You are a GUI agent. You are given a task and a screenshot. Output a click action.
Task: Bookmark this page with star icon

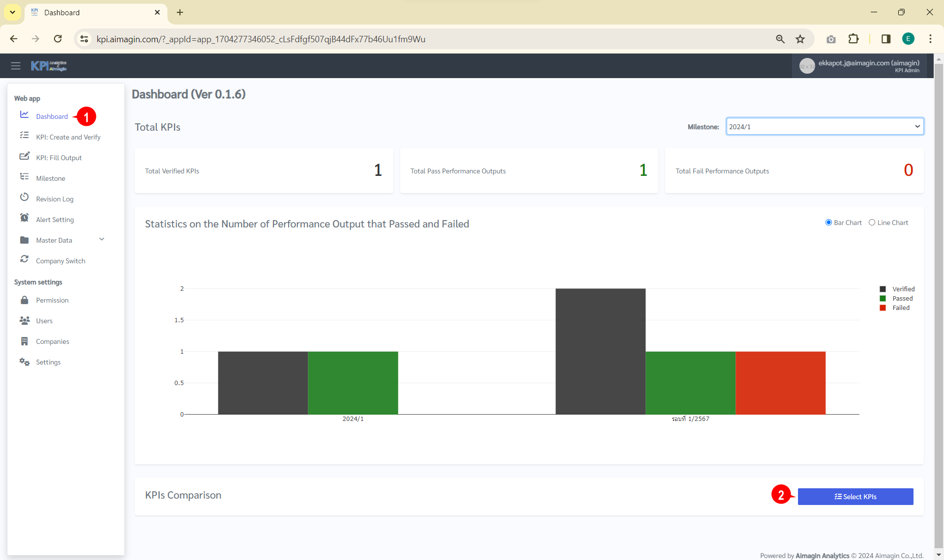point(800,39)
